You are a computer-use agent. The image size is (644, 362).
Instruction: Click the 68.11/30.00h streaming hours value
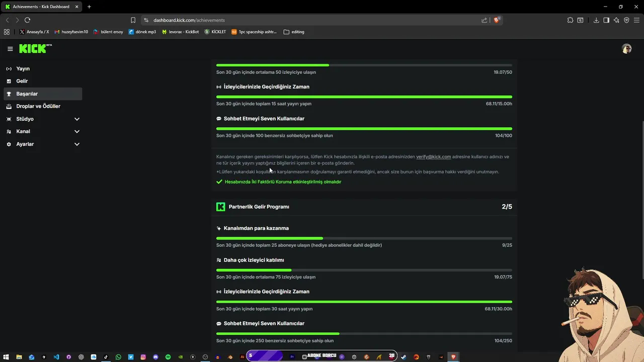(499, 309)
